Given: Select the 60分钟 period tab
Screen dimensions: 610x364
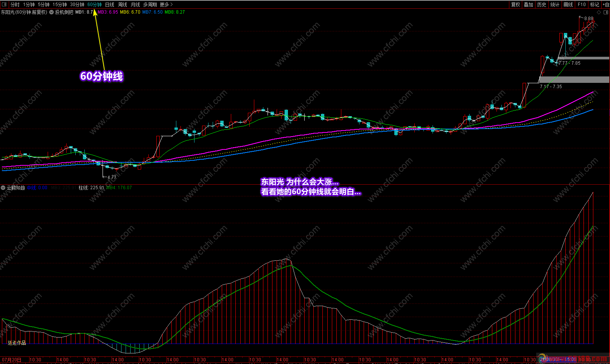Looking at the screenshot, I should point(94,5).
